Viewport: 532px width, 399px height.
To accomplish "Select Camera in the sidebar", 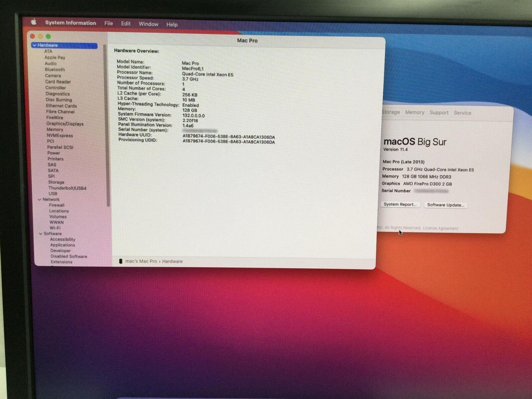I will [53, 75].
